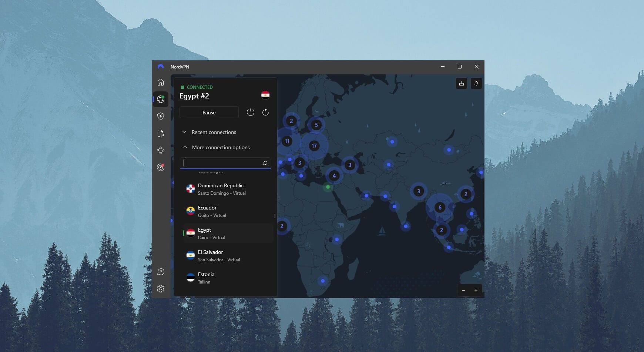Zoom in the map with plus button
The image size is (644, 352).
coord(476,290)
